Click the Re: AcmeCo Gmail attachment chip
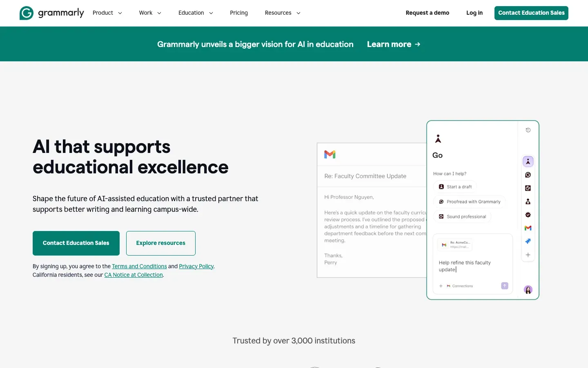The width and height of the screenshot is (588, 368). point(455,245)
